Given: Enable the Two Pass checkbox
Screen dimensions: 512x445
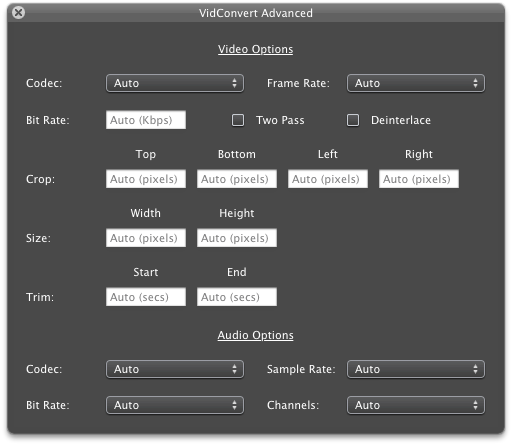Looking at the screenshot, I should (238, 120).
